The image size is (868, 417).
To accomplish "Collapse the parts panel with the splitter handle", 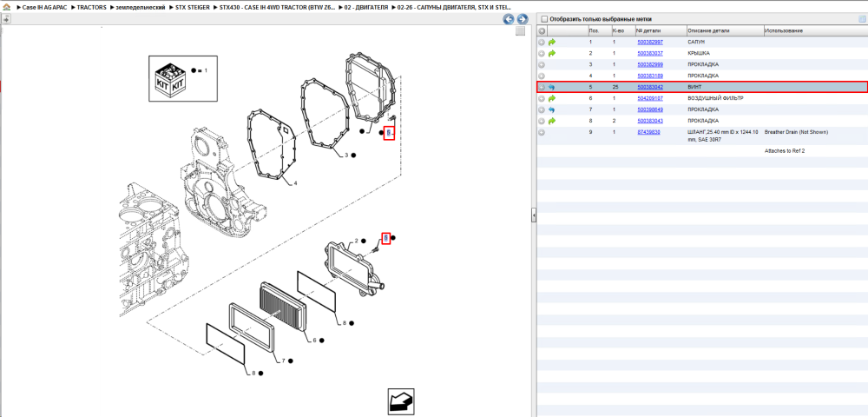I will click(x=534, y=214).
